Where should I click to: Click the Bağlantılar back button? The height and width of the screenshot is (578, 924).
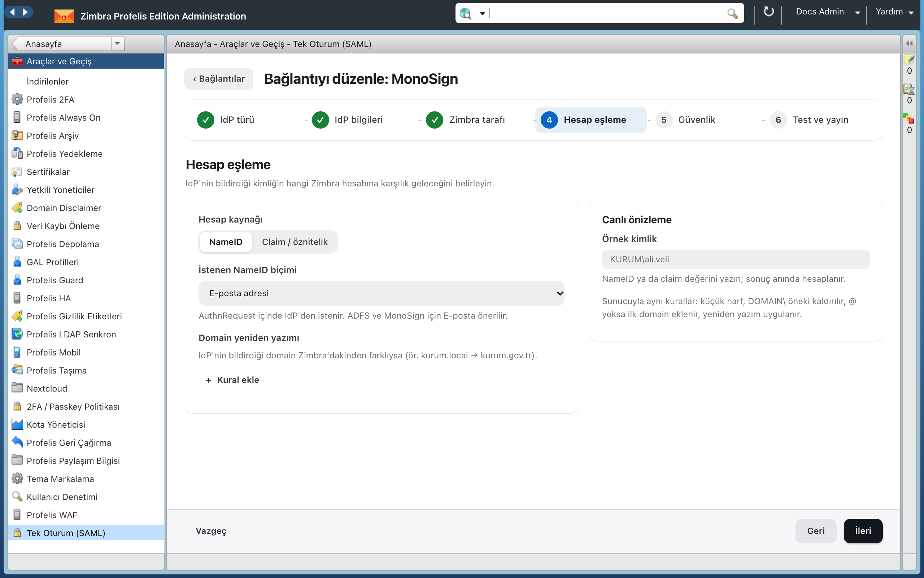pos(218,79)
